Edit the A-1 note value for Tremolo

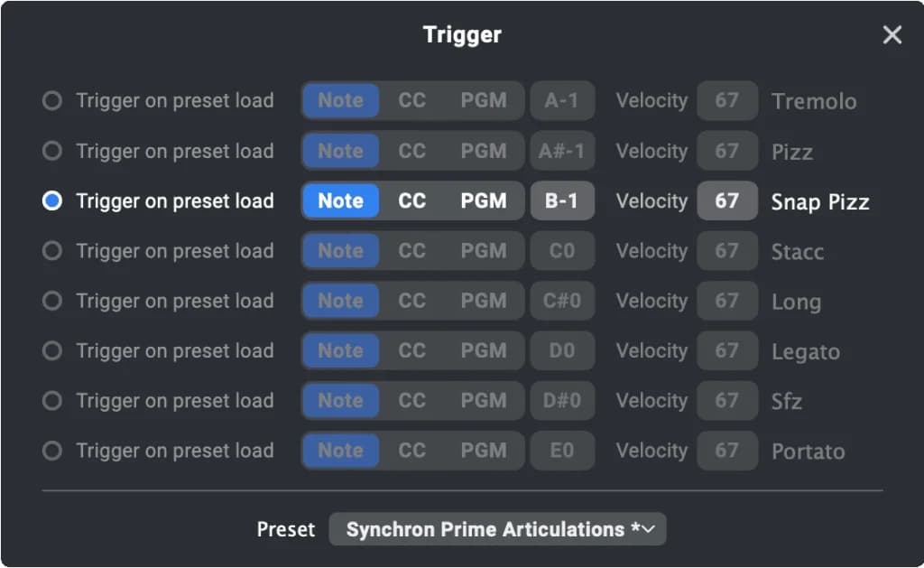561,101
